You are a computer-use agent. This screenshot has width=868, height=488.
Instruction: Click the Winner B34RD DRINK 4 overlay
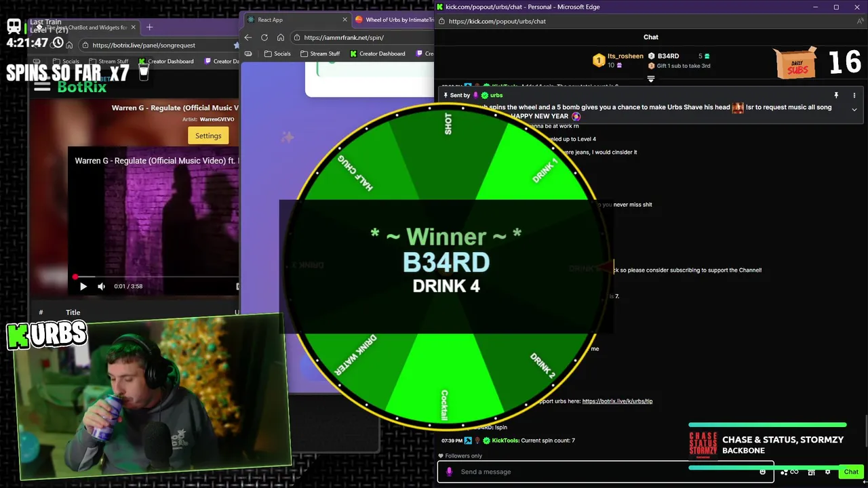446,266
